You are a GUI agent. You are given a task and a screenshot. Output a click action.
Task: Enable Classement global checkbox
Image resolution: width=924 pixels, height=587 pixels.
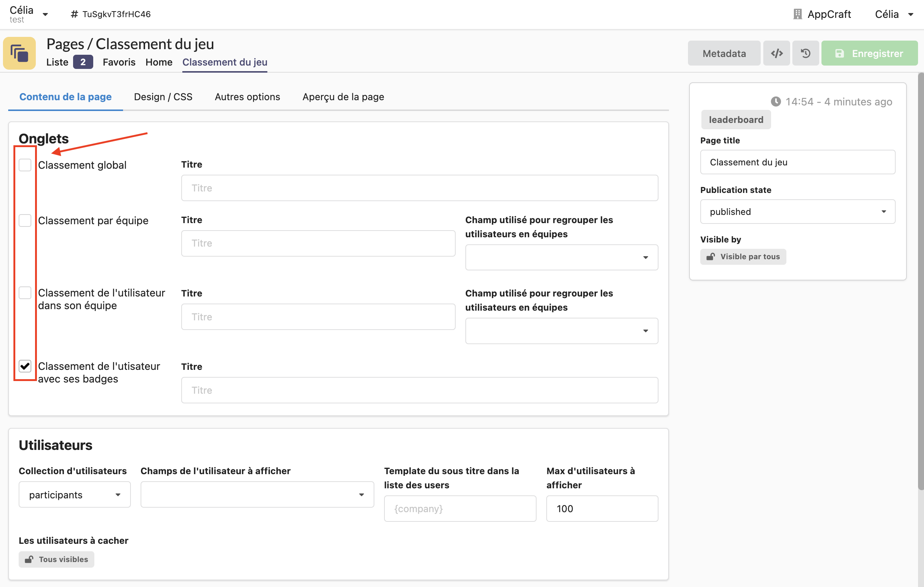[25, 164]
